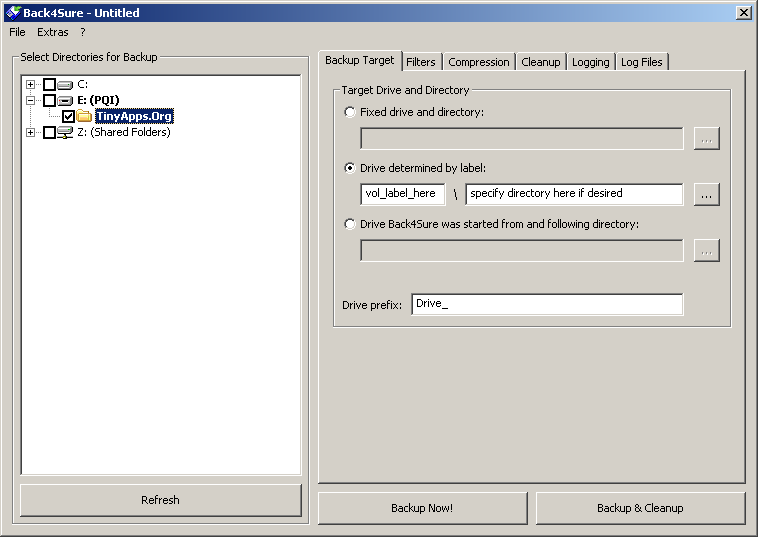Click the Refresh button
The height and width of the screenshot is (537, 758).
pos(160,500)
